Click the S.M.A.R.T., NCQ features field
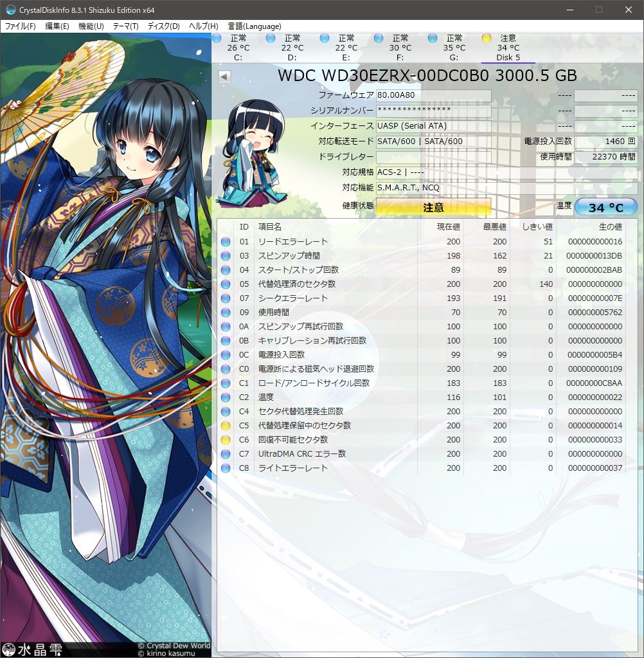 point(506,188)
